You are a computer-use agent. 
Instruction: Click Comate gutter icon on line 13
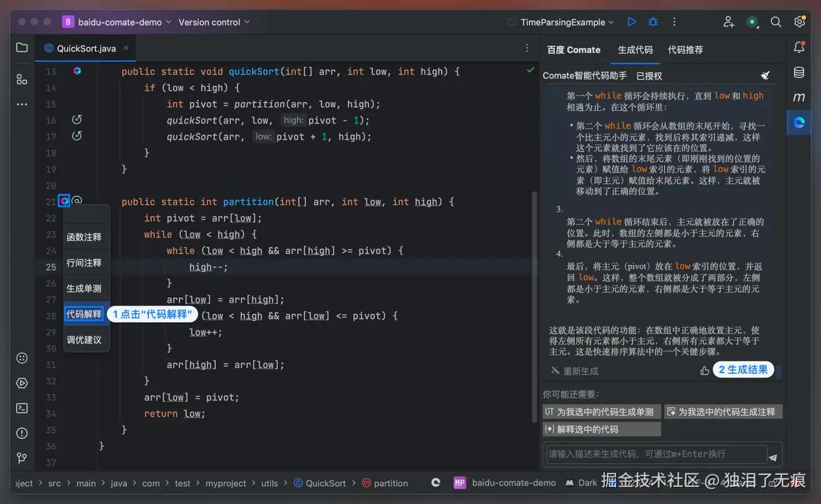pos(77,71)
